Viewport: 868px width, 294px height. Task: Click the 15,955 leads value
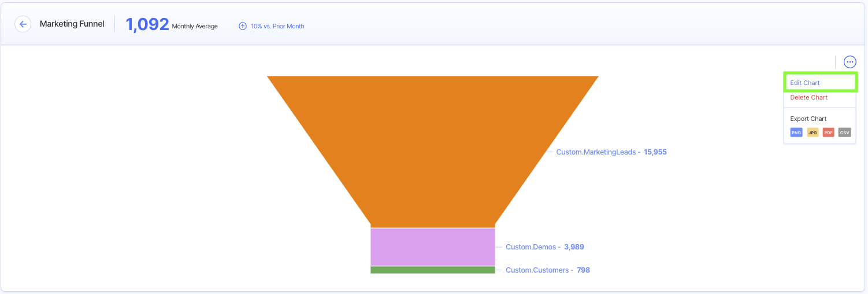click(x=655, y=152)
